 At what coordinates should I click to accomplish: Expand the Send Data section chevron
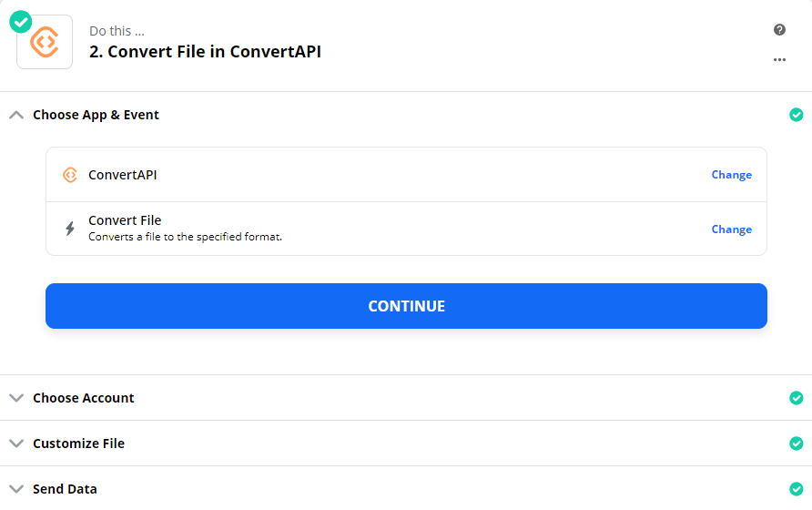click(x=16, y=489)
